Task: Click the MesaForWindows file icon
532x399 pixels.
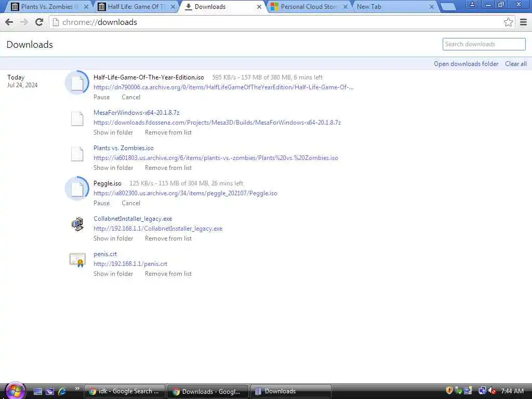Action: [x=77, y=119]
